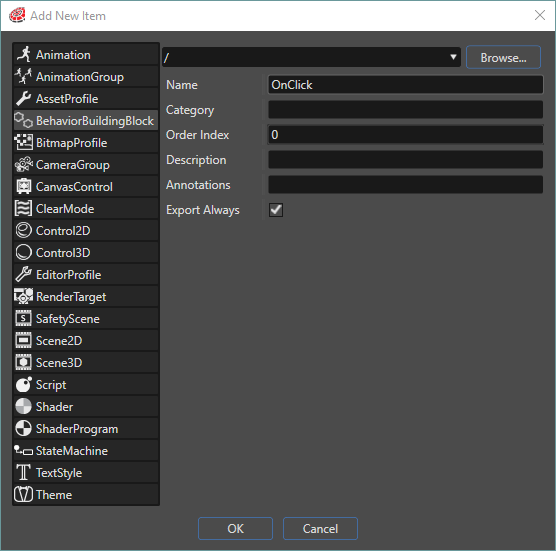Pick the SafetyScene icon
This screenshot has height=552, width=557.
point(23,319)
